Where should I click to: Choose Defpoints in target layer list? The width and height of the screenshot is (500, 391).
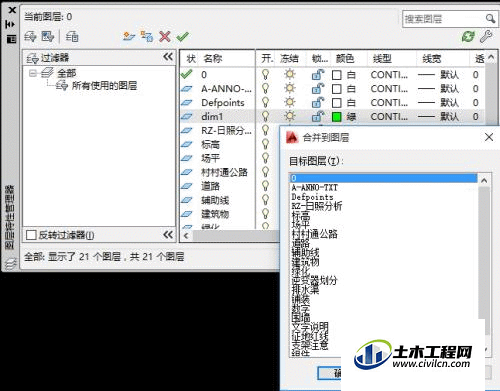[312, 197]
